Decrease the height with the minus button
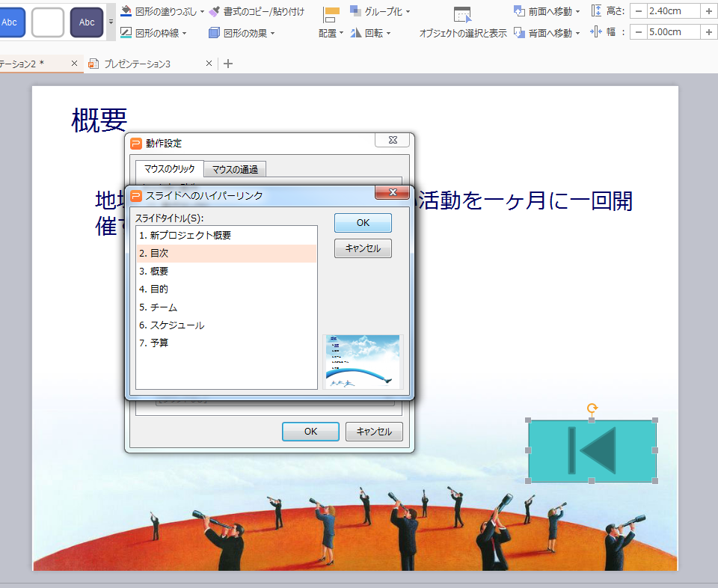 639,11
